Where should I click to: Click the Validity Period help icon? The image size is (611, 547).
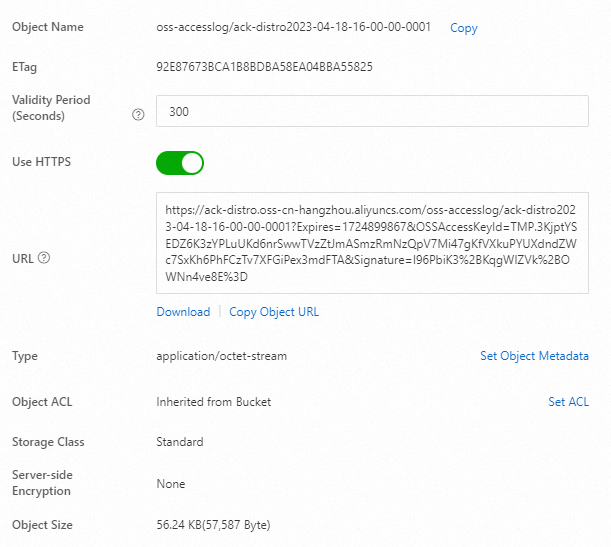pos(139,115)
